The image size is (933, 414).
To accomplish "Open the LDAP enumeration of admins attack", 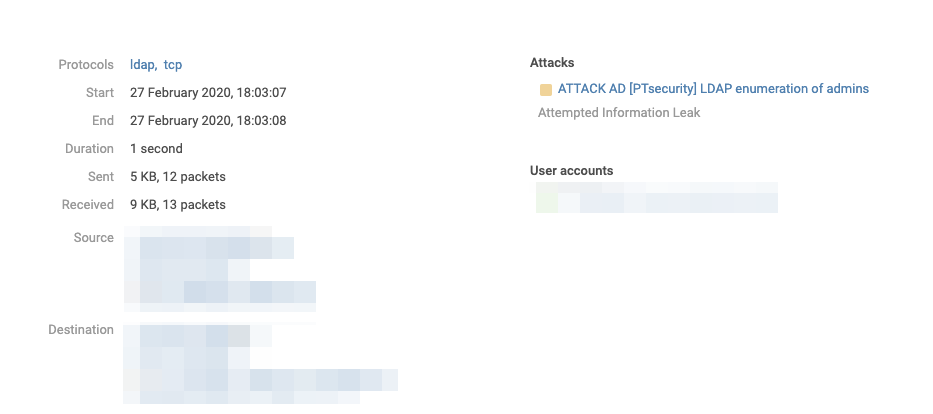I will 713,89.
